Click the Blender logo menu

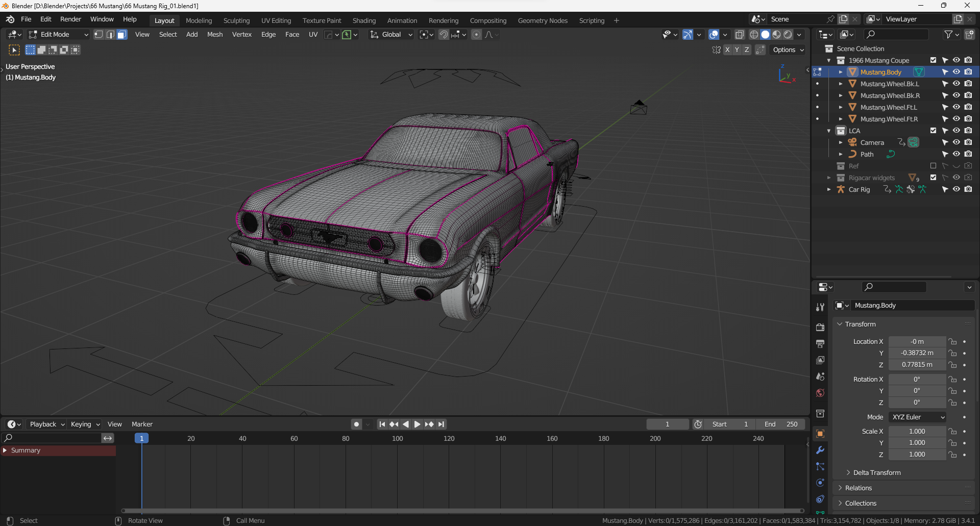click(10, 19)
